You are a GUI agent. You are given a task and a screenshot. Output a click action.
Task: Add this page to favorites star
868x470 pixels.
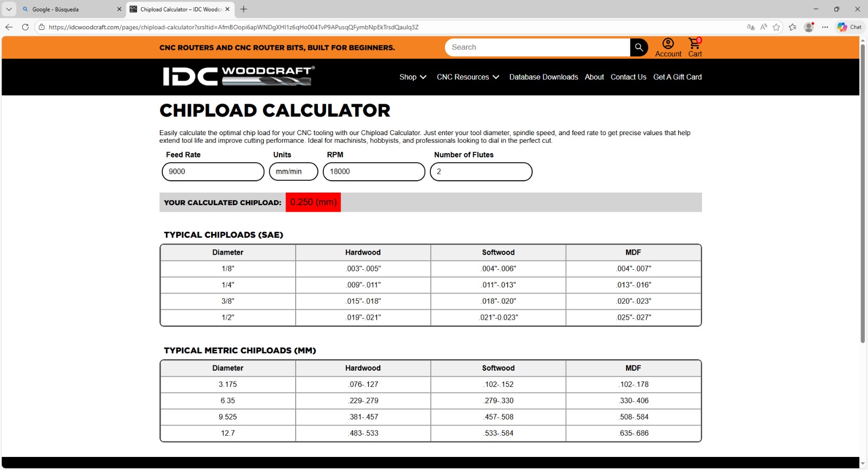[x=776, y=27]
